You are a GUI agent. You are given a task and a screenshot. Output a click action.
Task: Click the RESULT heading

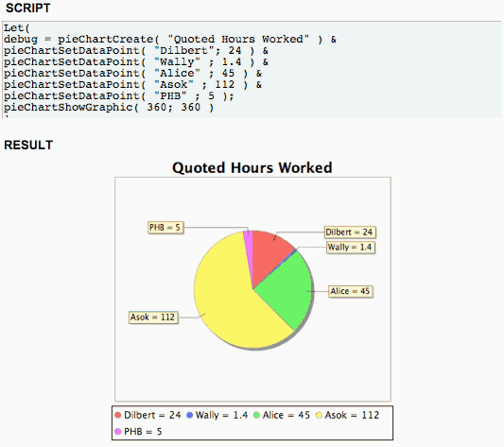point(28,145)
